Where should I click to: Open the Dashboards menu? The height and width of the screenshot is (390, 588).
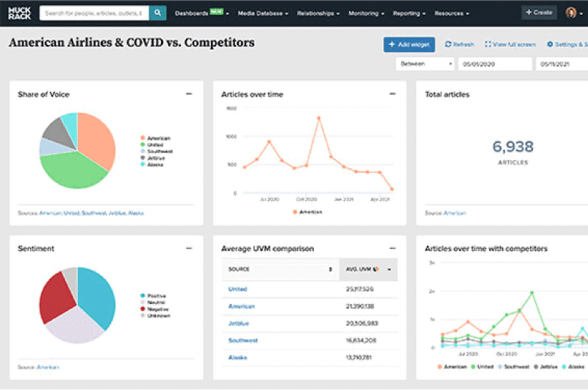click(x=201, y=13)
